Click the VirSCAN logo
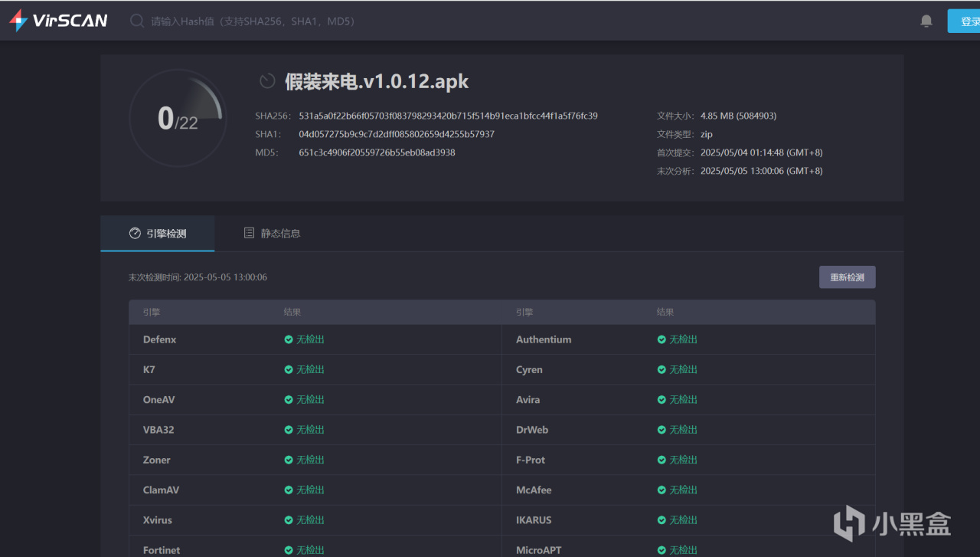This screenshot has width=980, height=557. tap(58, 21)
